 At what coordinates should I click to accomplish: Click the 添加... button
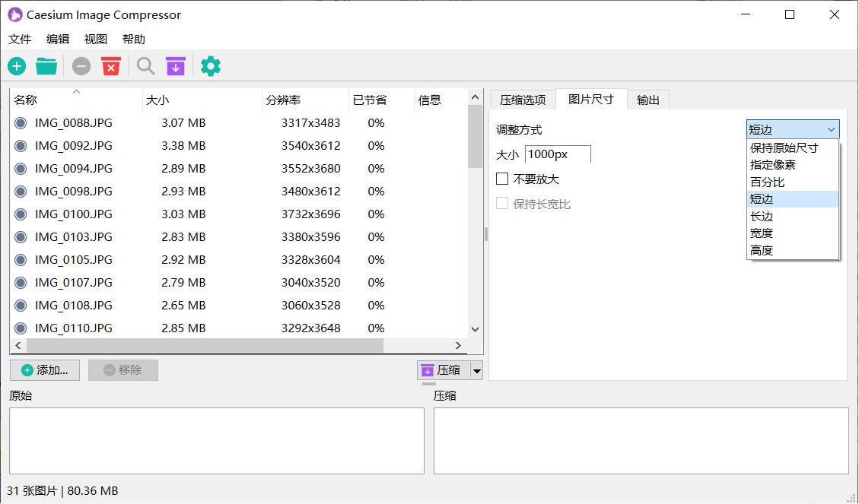[46, 370]
